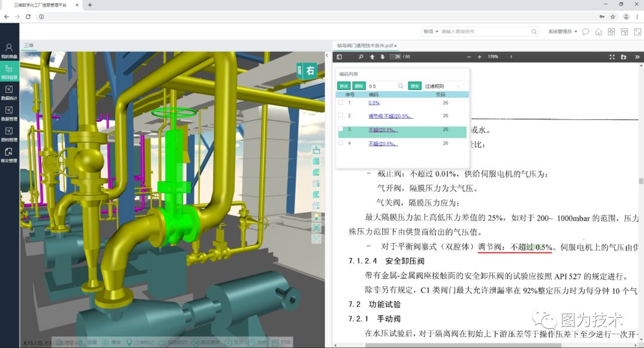Open file from the PDF toolbar
This screenshot has width=644, height=348.
pos(624,57)
